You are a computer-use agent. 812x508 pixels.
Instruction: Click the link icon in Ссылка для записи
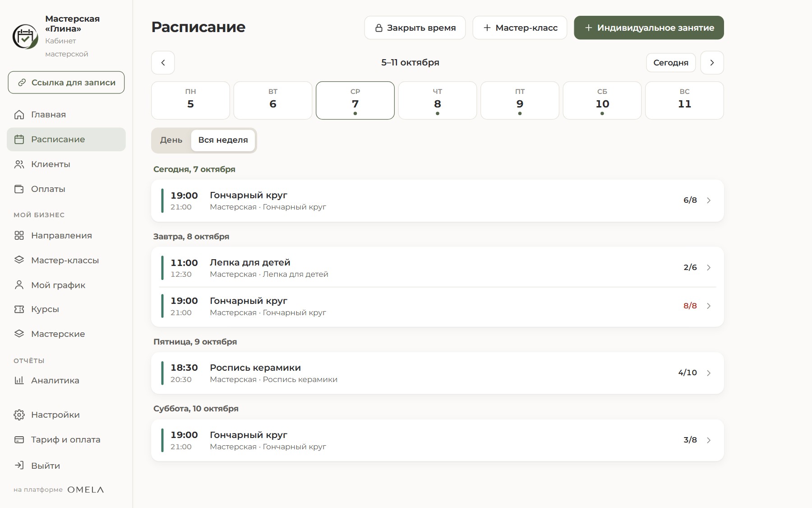[x=22, y=83]
